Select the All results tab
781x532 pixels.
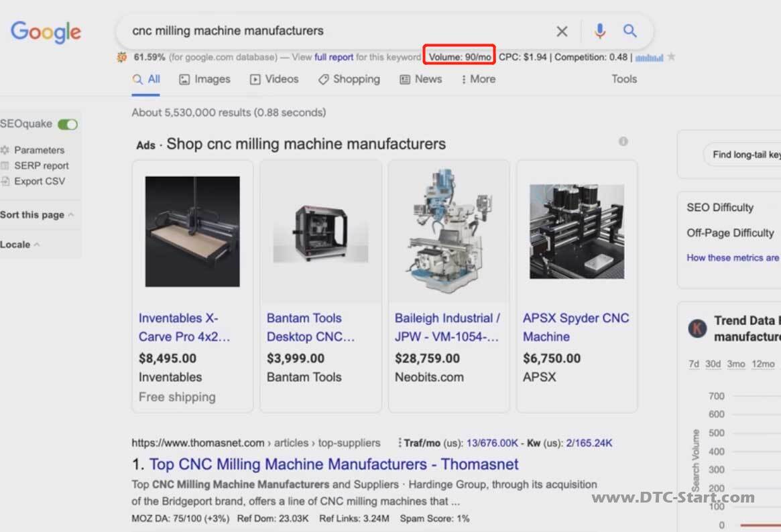(x=146, y=79)
